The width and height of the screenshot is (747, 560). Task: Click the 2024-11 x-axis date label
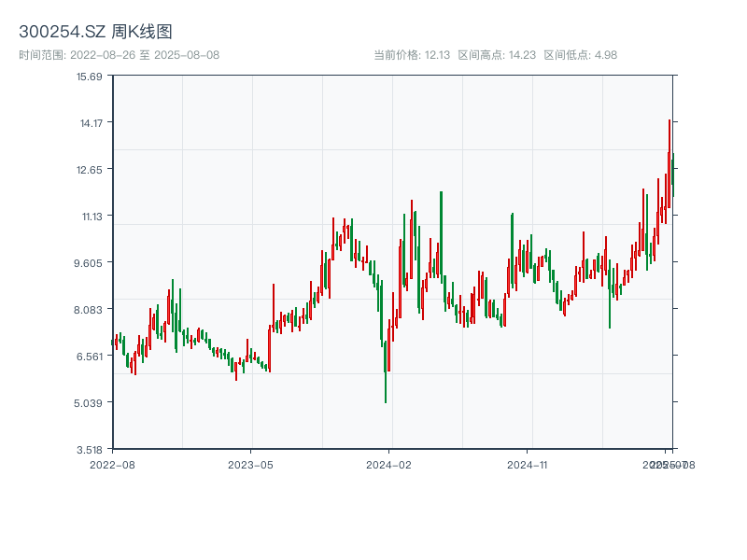527,464
